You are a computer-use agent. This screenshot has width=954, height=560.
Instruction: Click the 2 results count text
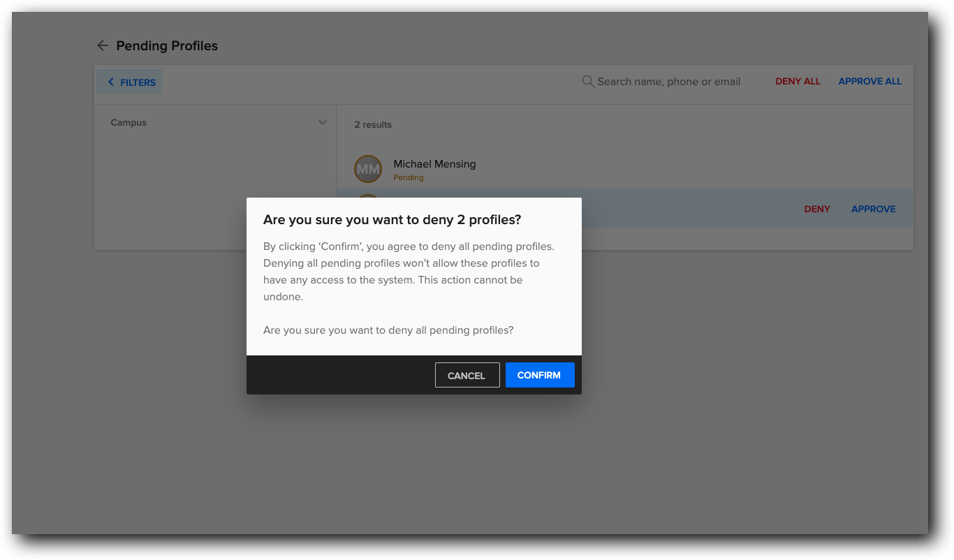pos(373,125)
